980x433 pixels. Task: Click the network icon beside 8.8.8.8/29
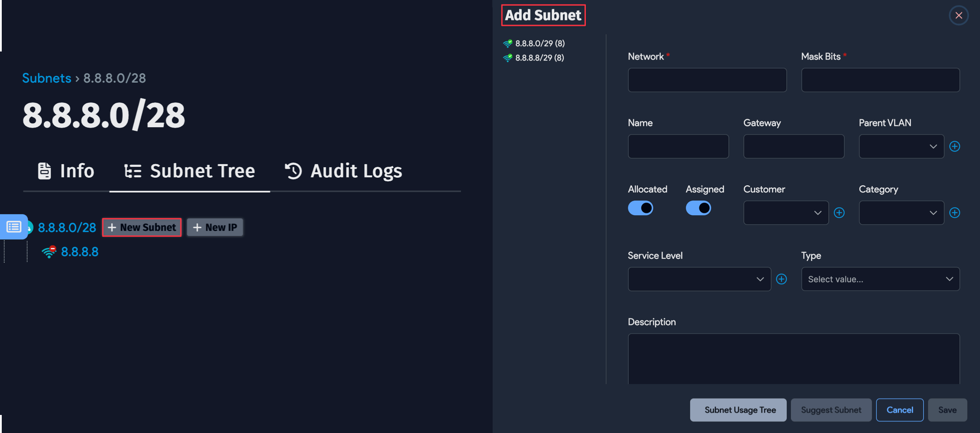(508, 57)
